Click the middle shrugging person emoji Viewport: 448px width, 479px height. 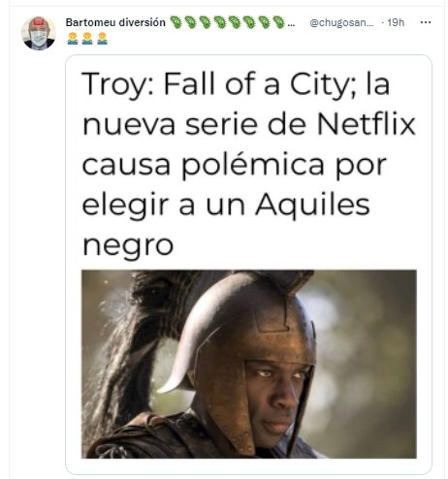click(x=87, y=39)
